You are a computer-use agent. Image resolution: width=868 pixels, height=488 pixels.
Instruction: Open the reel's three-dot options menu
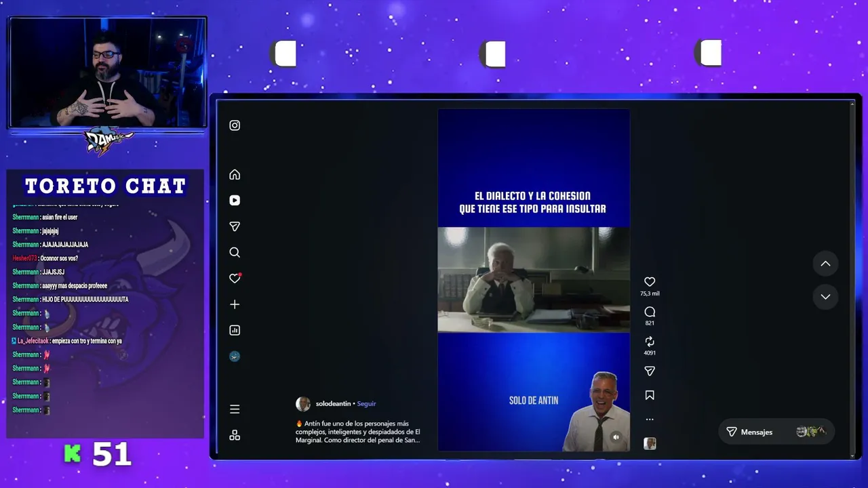[x=650, y=420]
